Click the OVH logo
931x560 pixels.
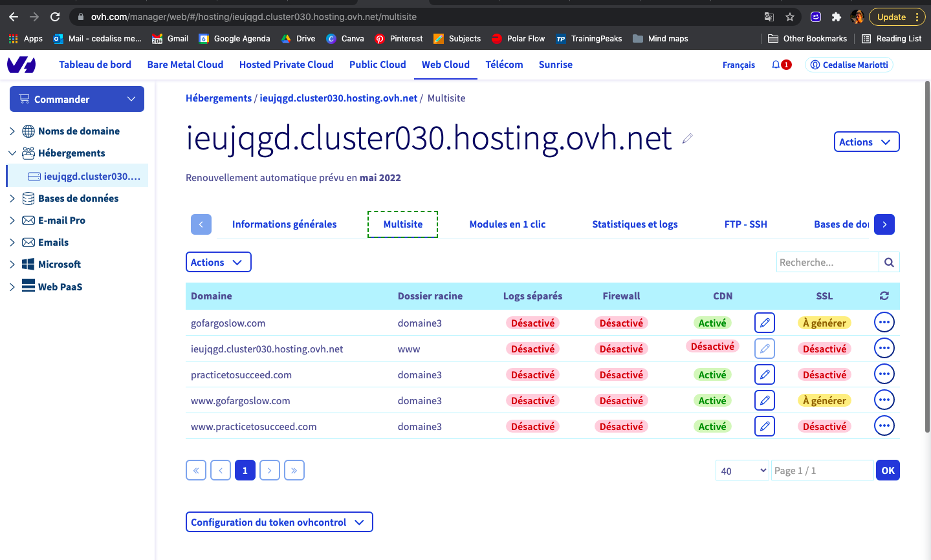(21, 65)
